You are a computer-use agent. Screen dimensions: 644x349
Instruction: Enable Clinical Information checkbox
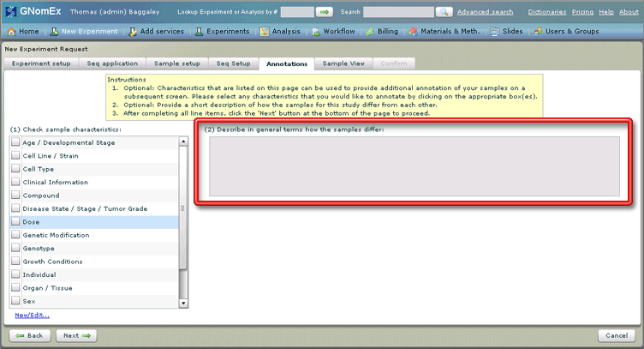(15, 182)
